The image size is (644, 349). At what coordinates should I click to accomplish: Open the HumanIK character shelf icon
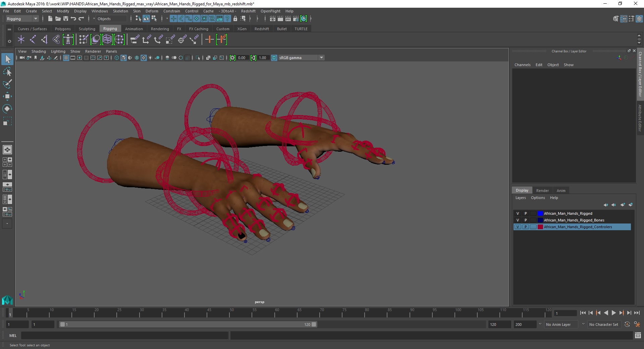click(x=68, y=40)
